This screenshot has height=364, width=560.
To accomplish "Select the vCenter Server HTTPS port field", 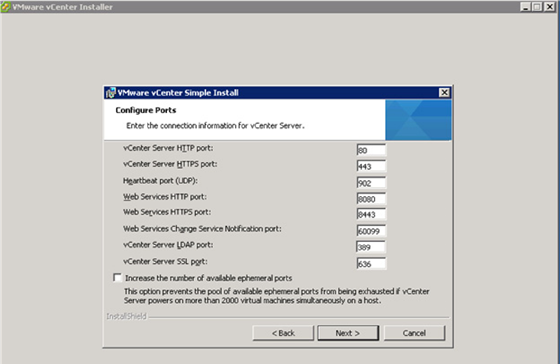I will [371, 166].
